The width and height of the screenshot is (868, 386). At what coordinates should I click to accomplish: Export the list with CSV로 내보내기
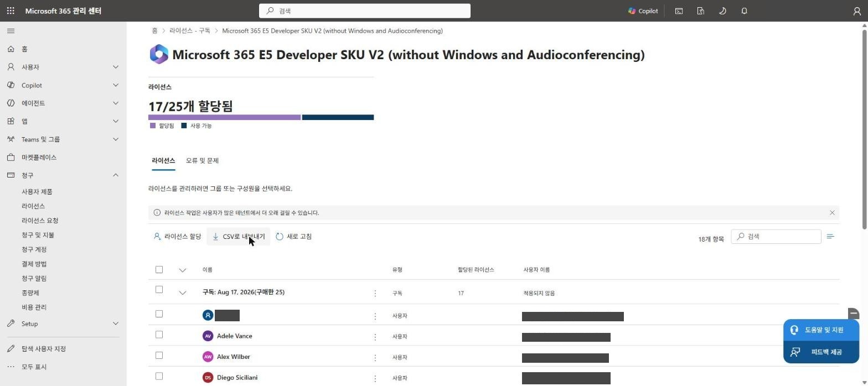click(x=239, y=237)
